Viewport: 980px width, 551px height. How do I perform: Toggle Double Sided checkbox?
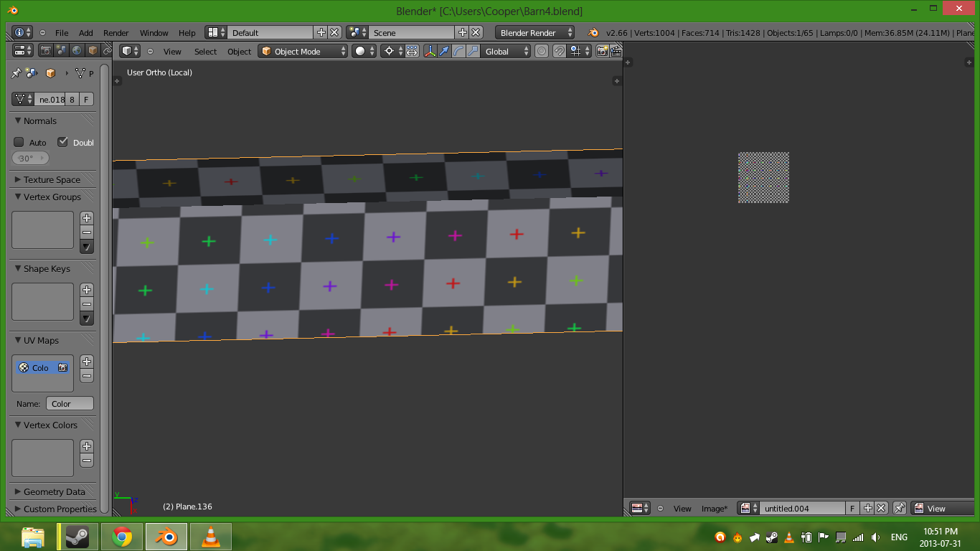[x=62, y=142]
